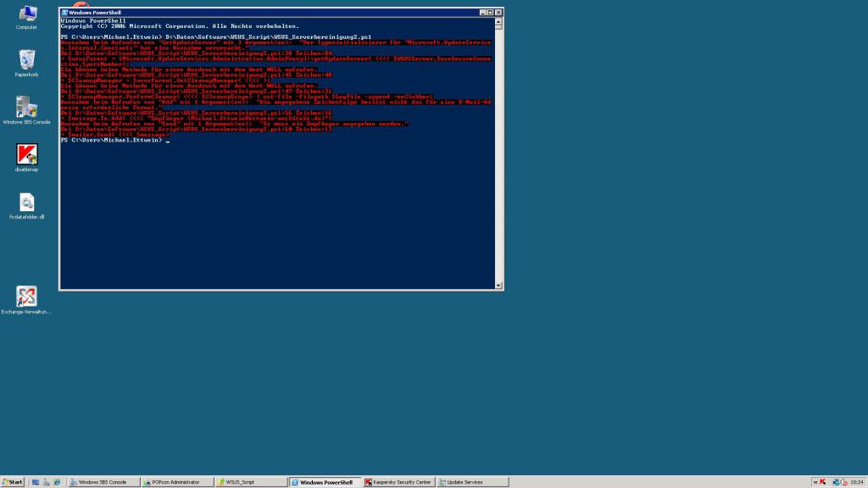Click the network tray icon
The width and height of the screenshot is (868, 488).
coord(836,482)
